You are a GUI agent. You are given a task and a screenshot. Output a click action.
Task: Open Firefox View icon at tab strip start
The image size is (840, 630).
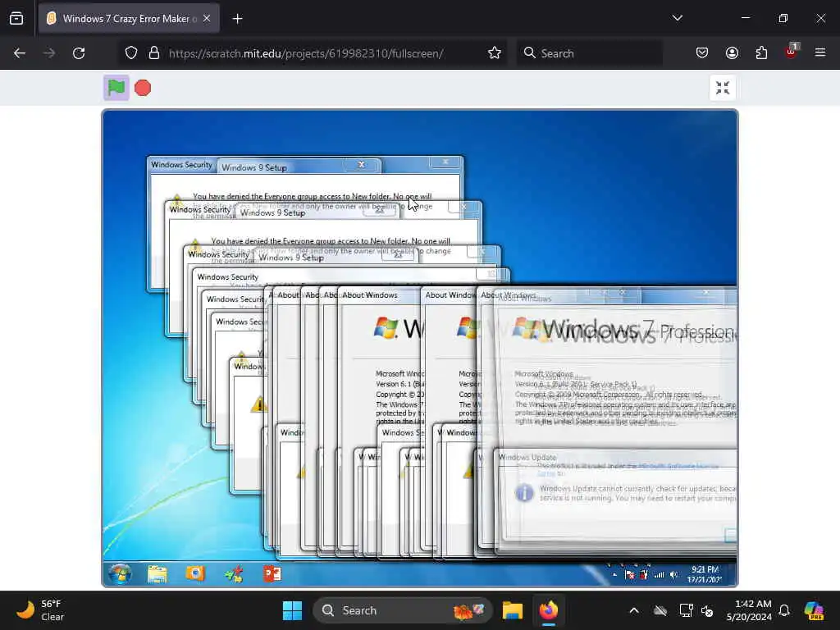[16, 19]
